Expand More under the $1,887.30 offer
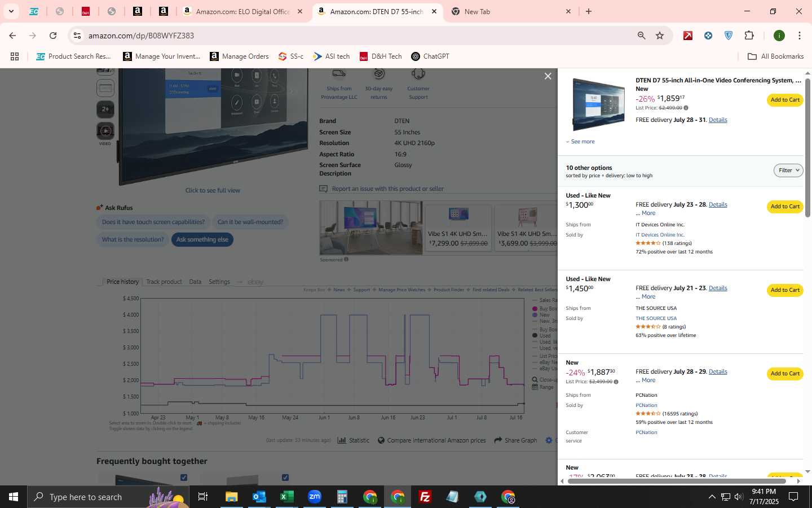This screenshot has height=508, width=812. [648, 380]
